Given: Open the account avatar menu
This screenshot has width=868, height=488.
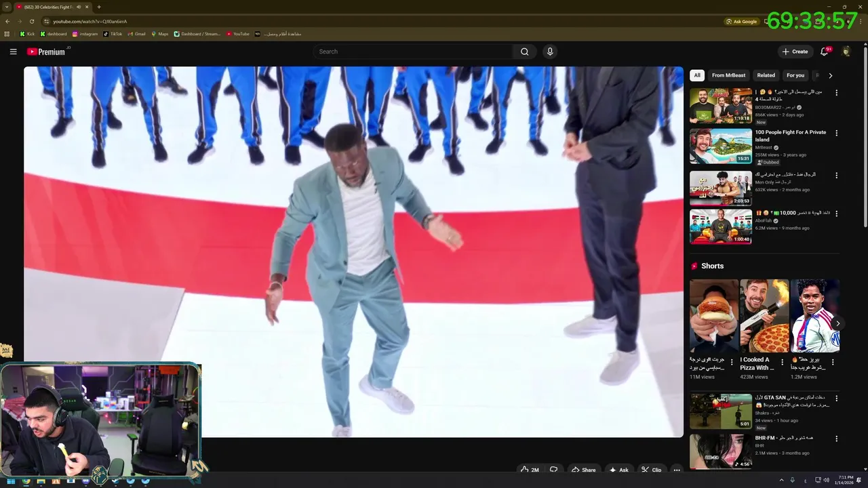Looking at the screenshot, I should coord(846,52).
